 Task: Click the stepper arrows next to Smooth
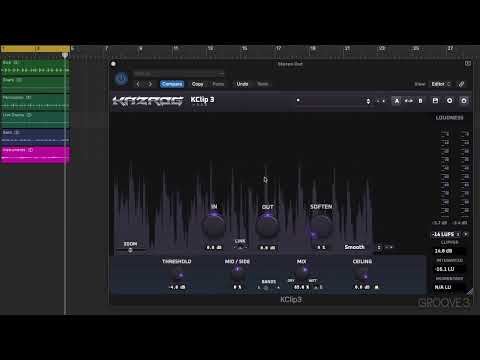(379, 247)
